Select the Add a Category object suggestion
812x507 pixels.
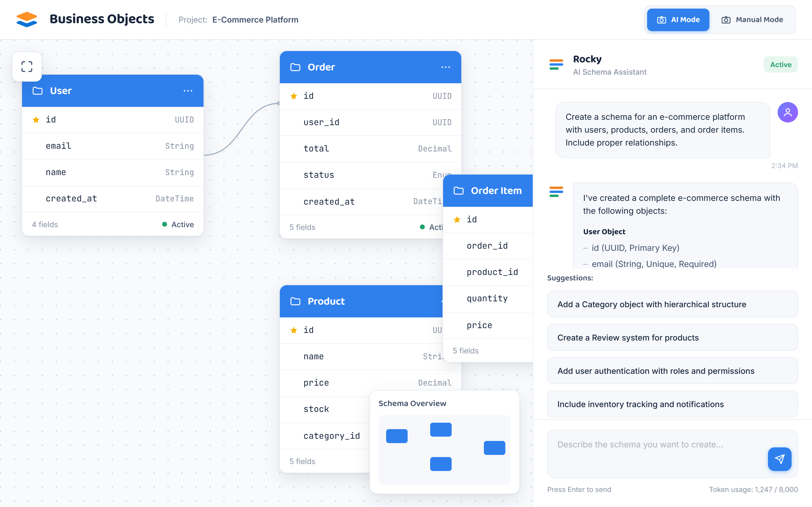pos(672,304)
